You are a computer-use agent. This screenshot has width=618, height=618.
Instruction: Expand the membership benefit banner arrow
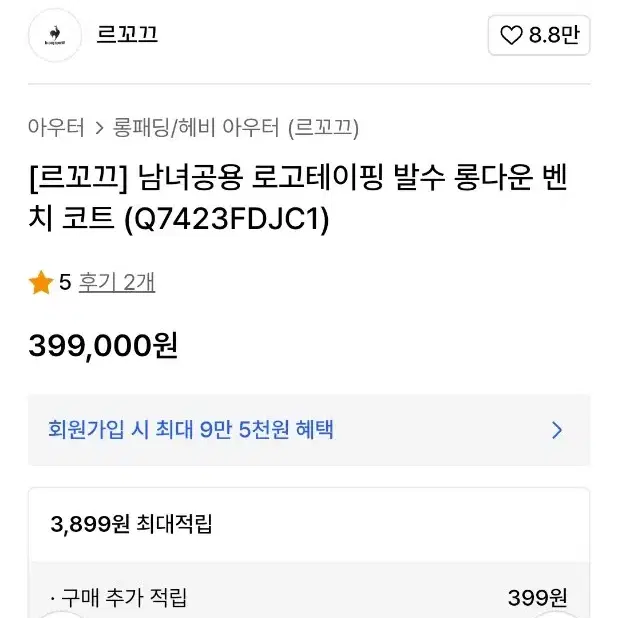557,430
